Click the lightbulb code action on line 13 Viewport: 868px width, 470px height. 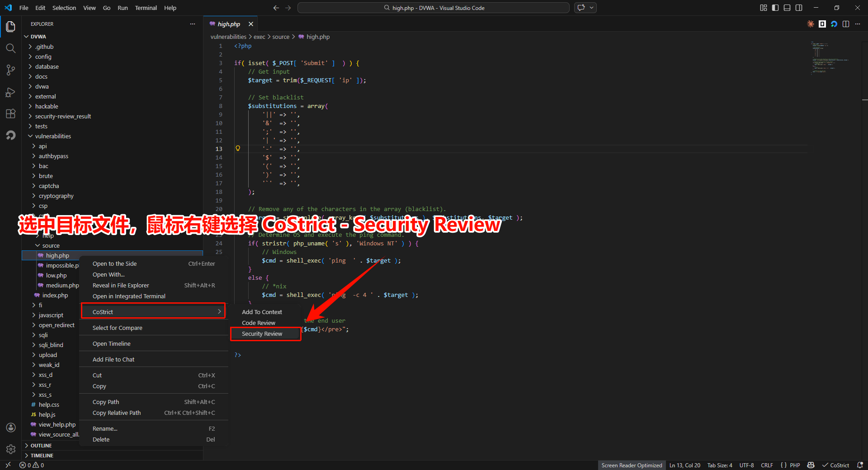(238, 149)
